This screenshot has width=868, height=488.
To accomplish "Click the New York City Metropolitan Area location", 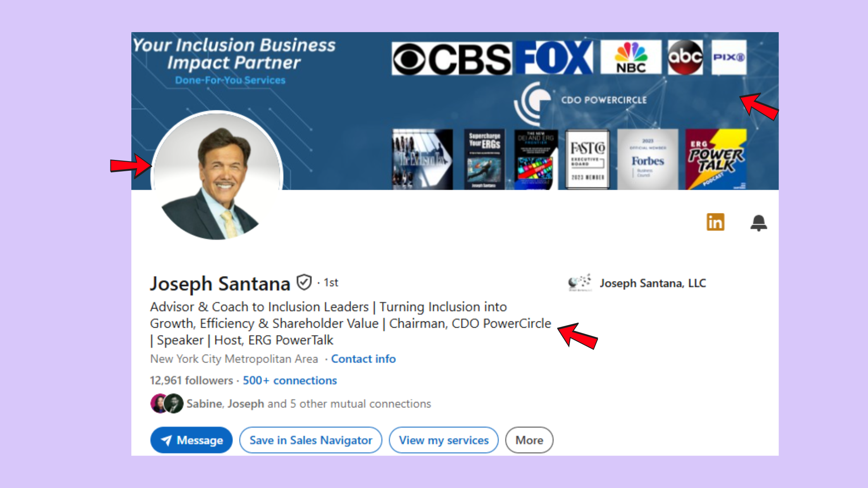I will coord(234,359).
